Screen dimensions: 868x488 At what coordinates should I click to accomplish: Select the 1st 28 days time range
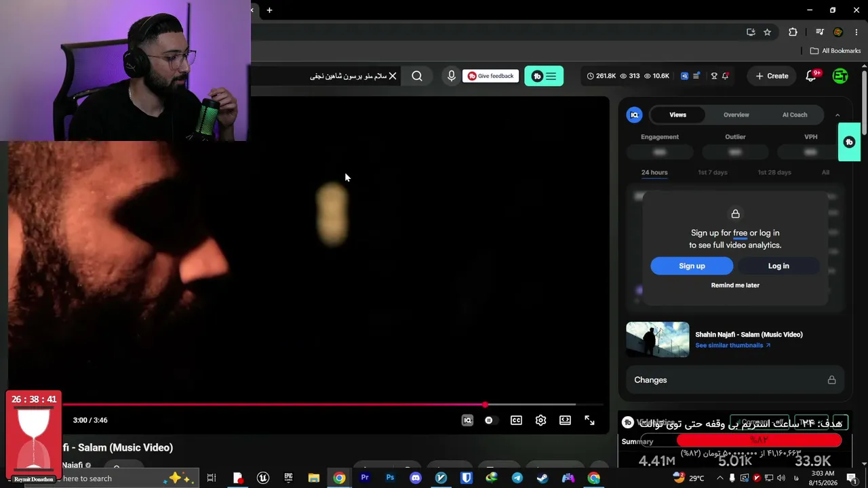click(x=774, y=172)
